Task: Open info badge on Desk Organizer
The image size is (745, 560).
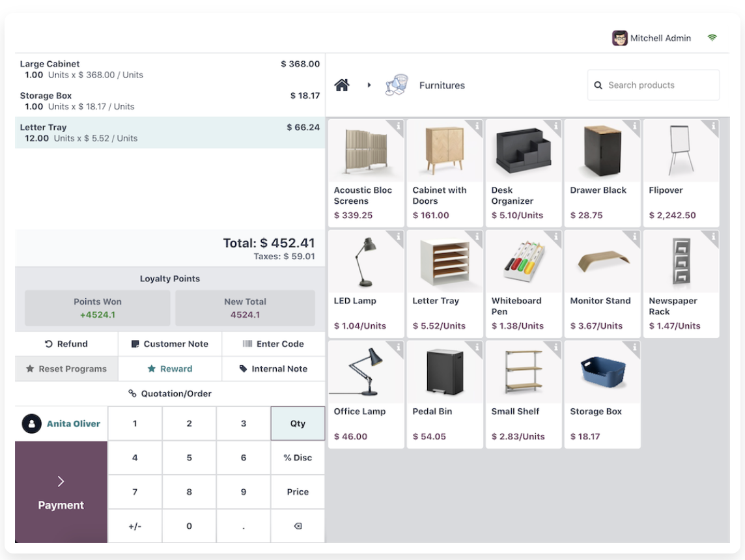Action: tap(556, 126)
